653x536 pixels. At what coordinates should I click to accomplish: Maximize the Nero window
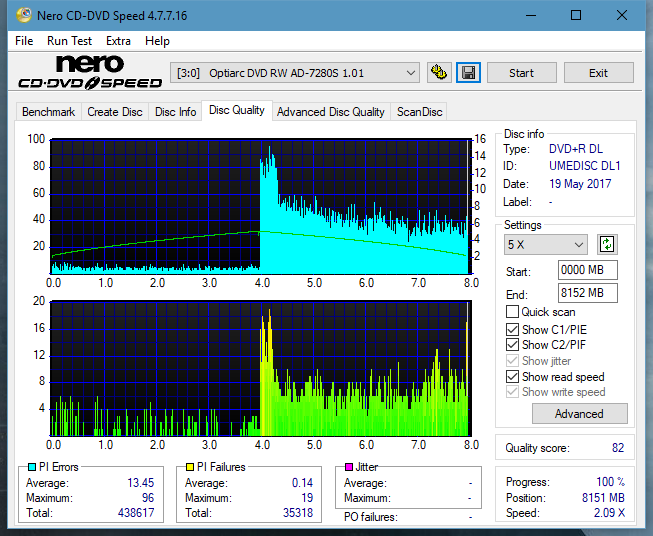click(576, 16)
